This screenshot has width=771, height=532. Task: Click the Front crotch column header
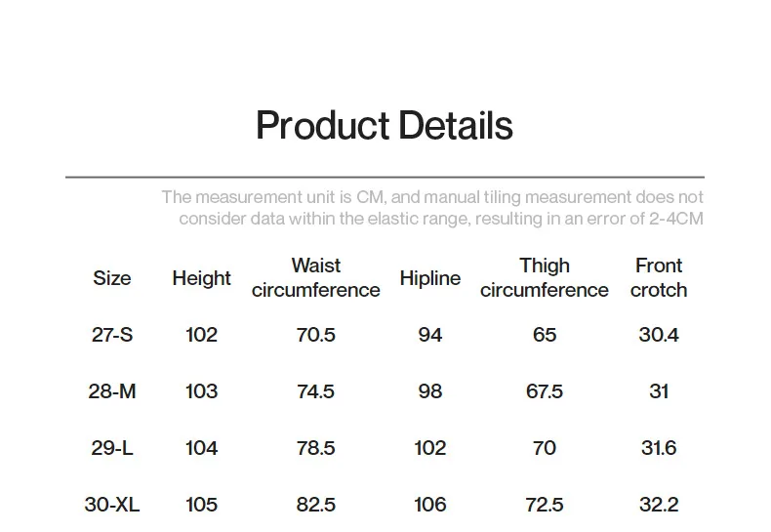click(x=659, y=278)
